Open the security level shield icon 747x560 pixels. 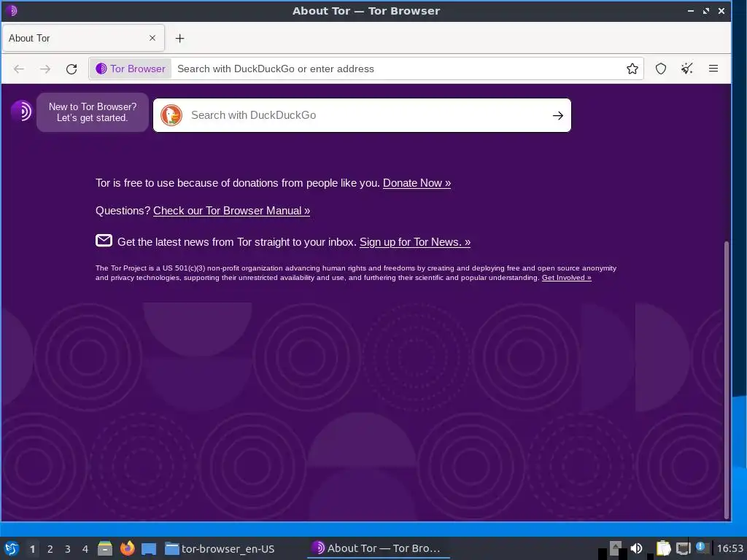coord(660,69)
